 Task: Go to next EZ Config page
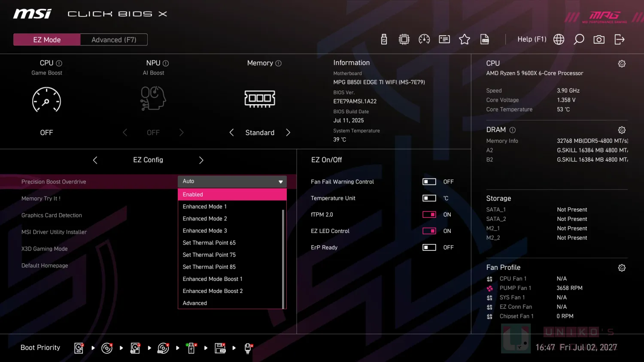click(201, 160)
